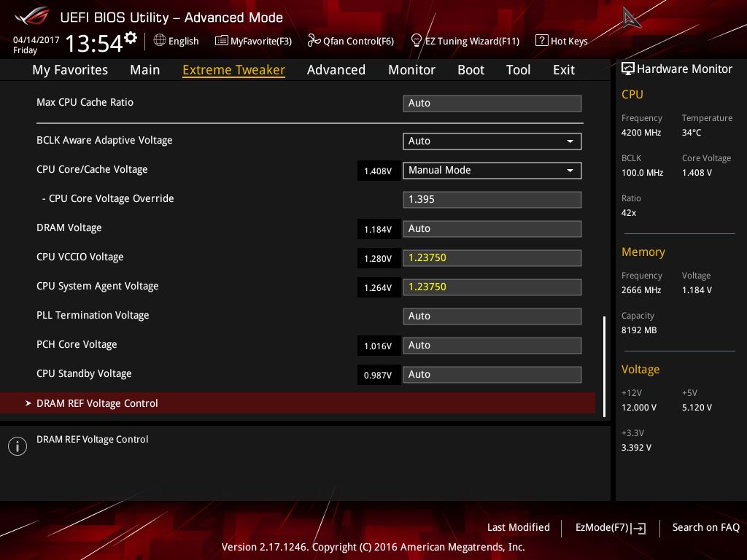Launch EZ Tuning Wizard(F11)
The image size is (747, 560).
[465, 41]
